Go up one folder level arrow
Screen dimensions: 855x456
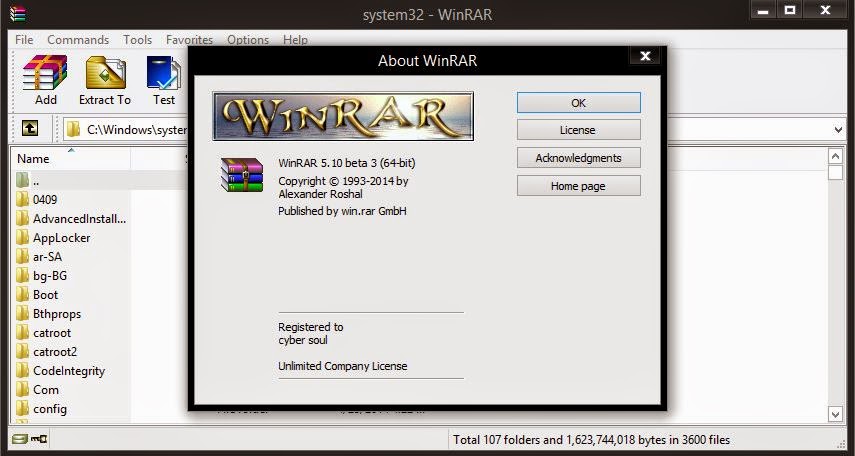tap(29, 129)
